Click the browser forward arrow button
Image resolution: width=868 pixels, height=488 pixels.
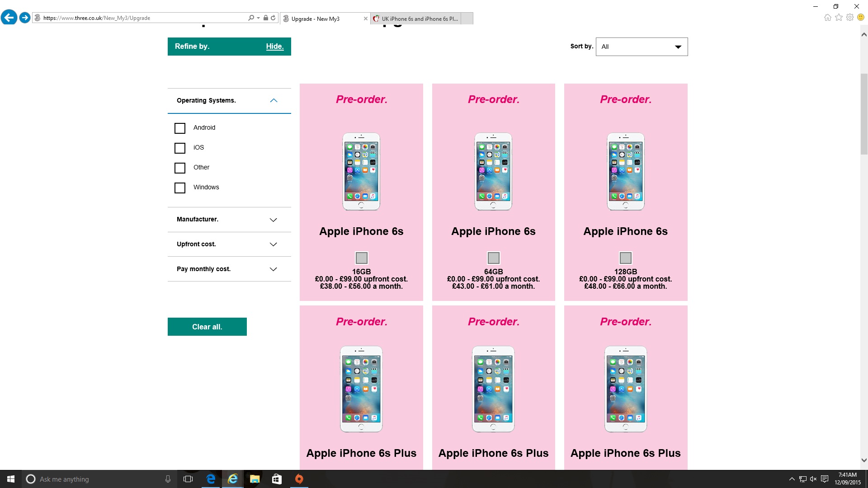pyautogui.click(x=25, y=18)
